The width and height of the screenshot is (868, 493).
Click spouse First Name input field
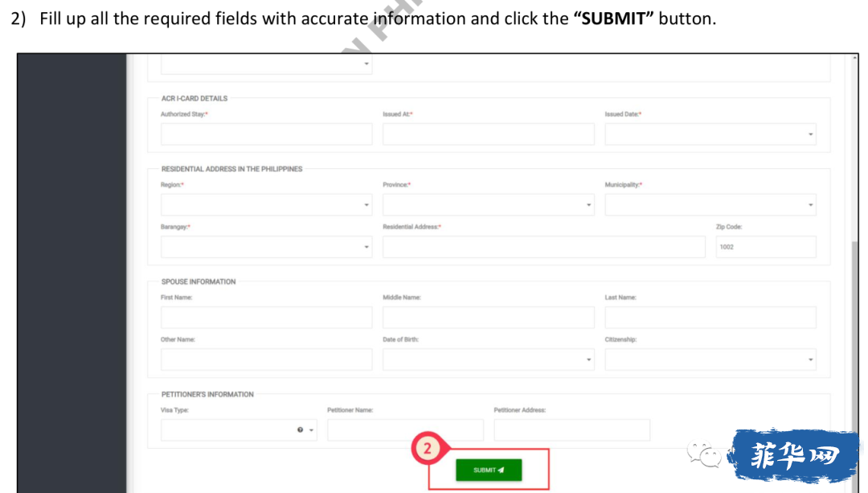pos(266,318)
